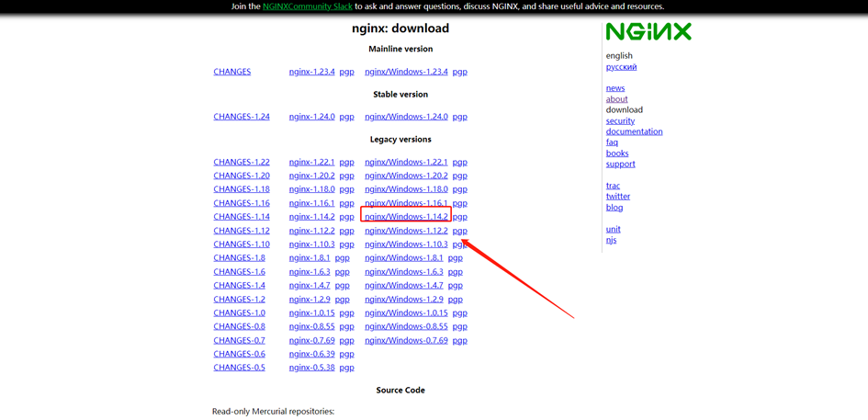Click the NGINX logo
Screen dimensions: 868x420
click(x=648, y=31)
